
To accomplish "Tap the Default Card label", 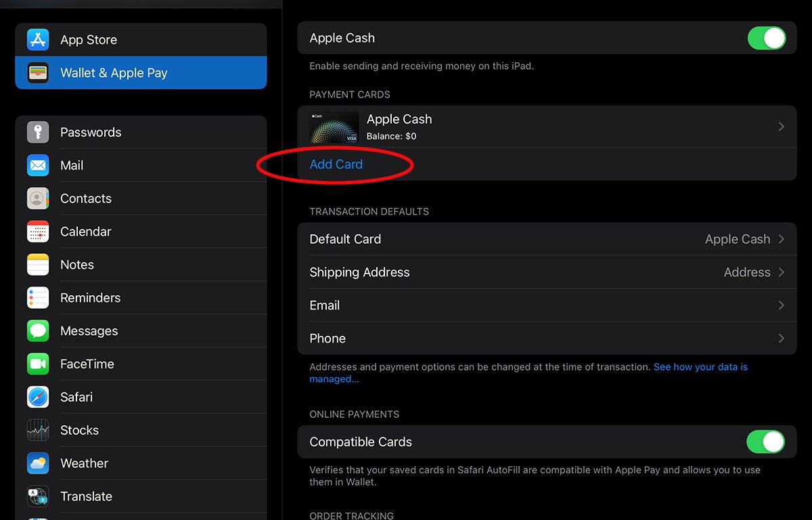I will point(345,239).
